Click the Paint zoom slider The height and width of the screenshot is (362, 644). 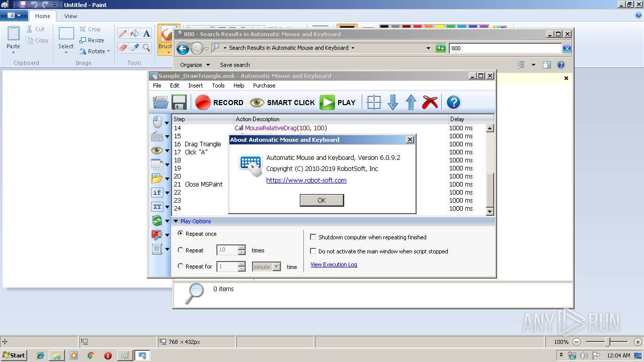[608, 342]
